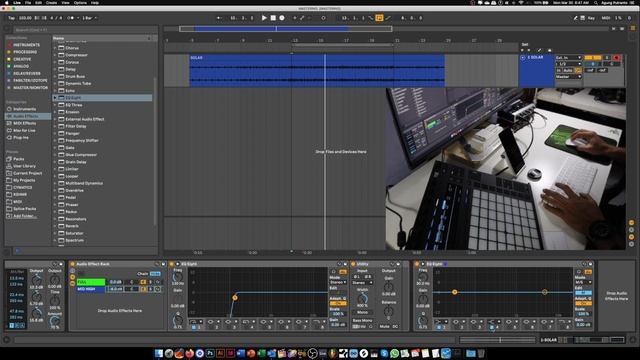This screenshot has height=360, width=640.
Task: Open the Create menu
Action: point(51,2)
